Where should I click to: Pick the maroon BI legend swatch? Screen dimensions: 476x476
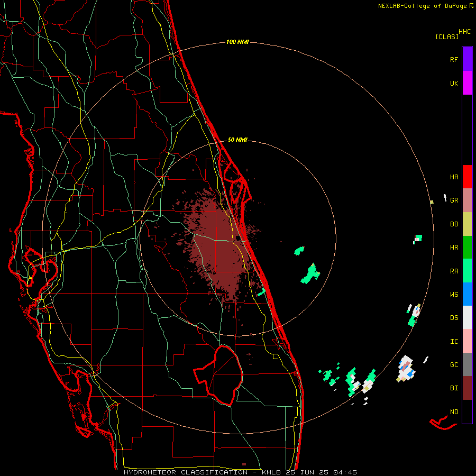click(x=467, y=388)
